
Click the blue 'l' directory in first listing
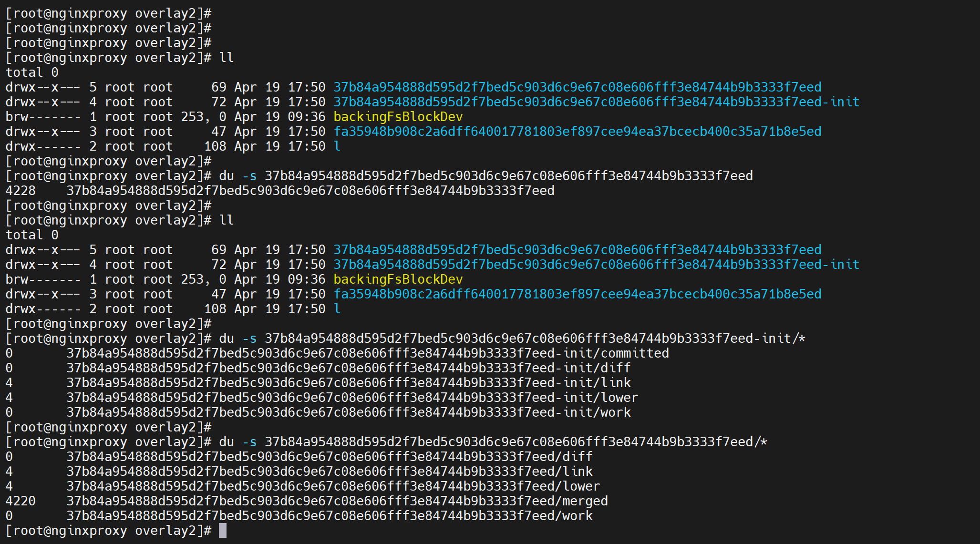point(337,146)
